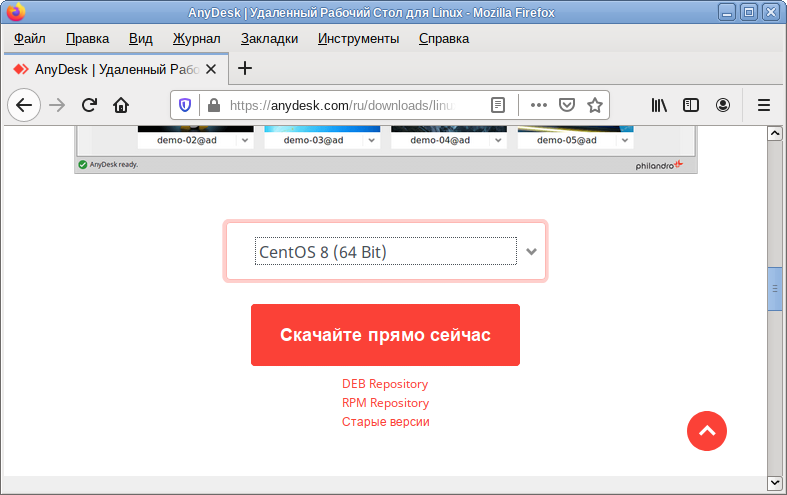Select the AnyDesk browser tab

tap(116, 69)
